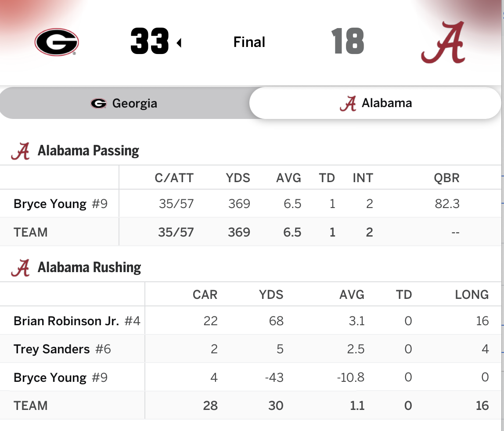This screenshot has height=431, width=504.
Task: Click the Alabama script A logo in header
Action: [443, 43]
